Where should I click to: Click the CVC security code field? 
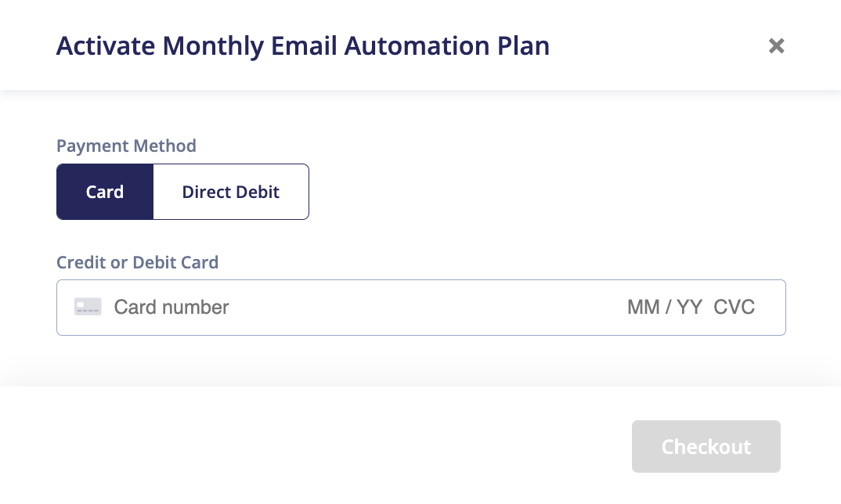click(x=734, y=308)
